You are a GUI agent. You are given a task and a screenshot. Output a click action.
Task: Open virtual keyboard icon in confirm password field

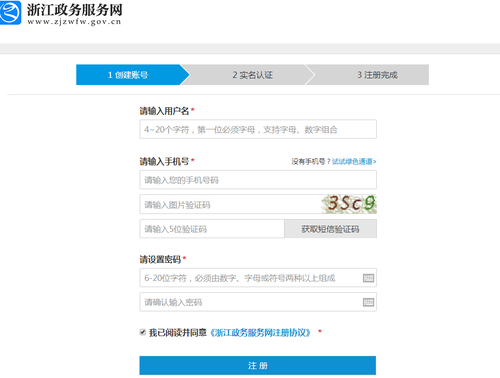tap(368, 302)
